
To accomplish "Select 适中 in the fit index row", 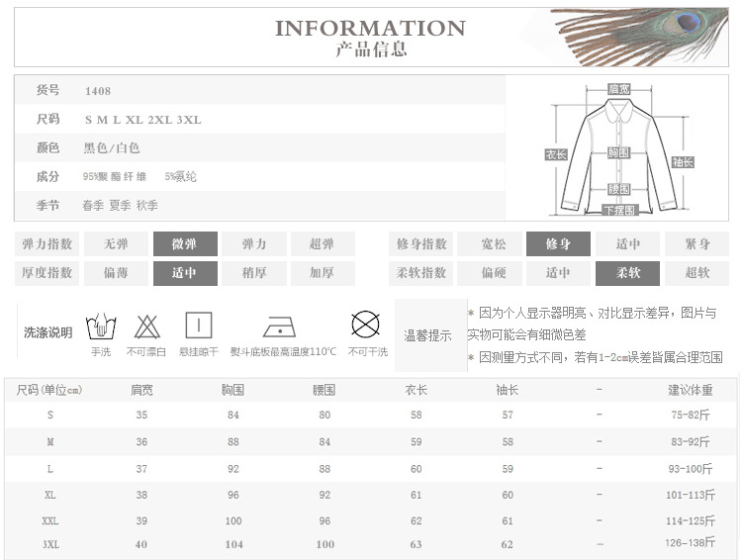I will click(627, 243).
